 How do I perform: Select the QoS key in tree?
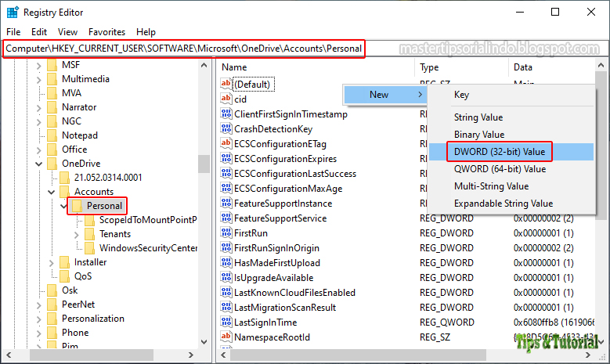tap(83, 276)
